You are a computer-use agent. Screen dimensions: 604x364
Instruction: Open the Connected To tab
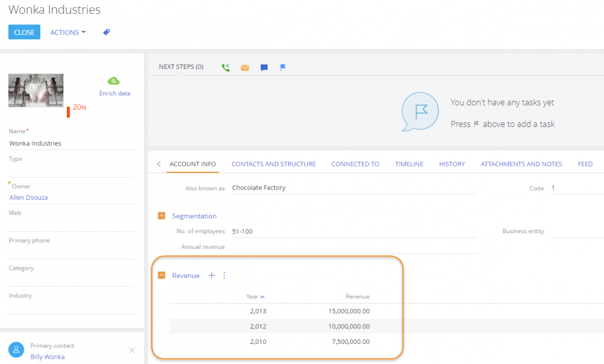coord(356,164)
